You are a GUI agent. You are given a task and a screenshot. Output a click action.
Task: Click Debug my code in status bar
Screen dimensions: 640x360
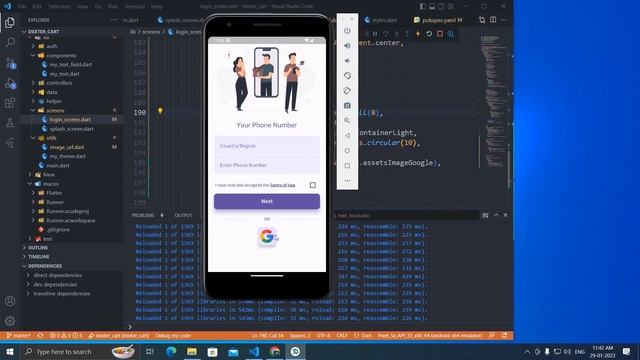click(x=173, y=336)
